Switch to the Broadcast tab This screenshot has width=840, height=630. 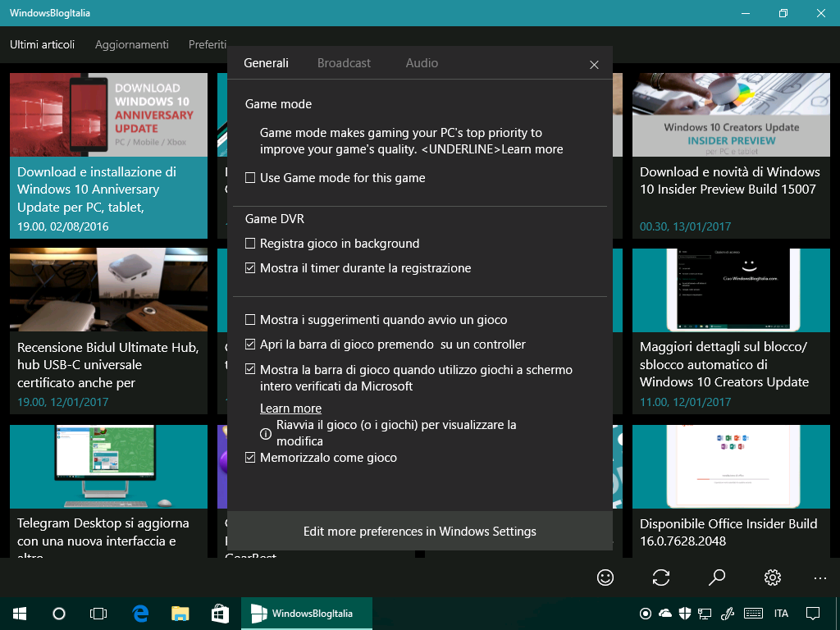[344, 63]
